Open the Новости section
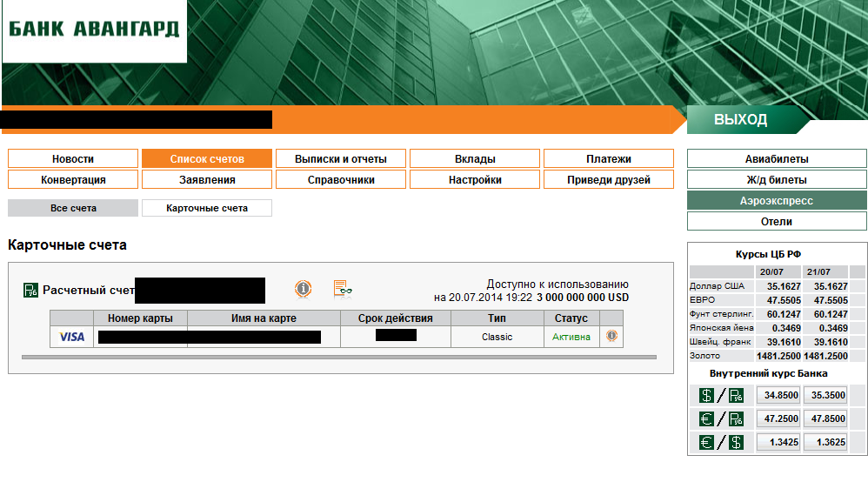 pyautogui.click(x=73, y=158)
